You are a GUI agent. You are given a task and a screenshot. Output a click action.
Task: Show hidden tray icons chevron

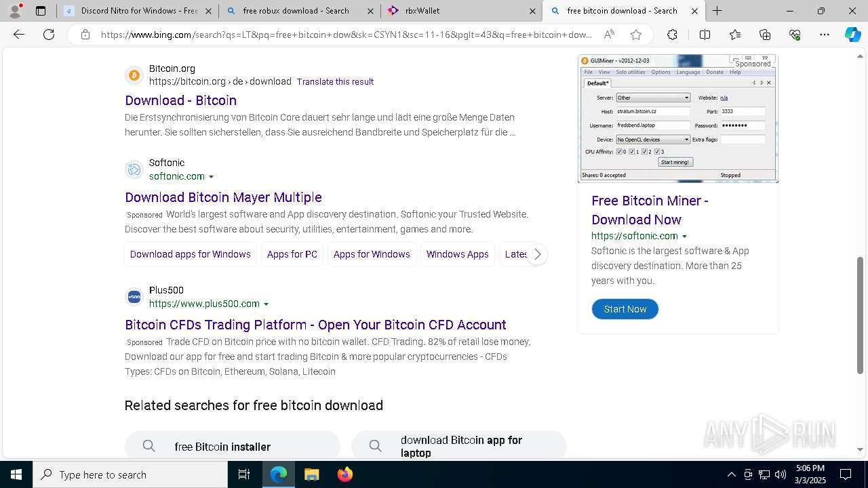point(731,474)
